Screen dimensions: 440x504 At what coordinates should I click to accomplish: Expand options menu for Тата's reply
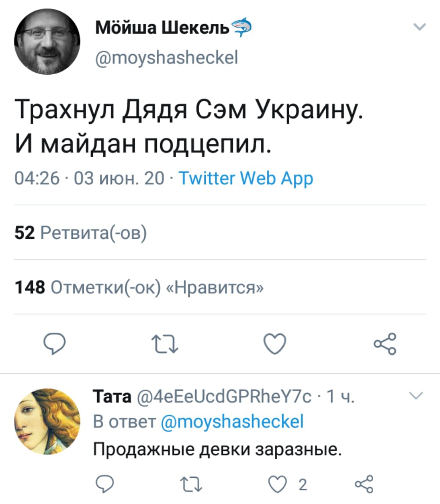tap(415, 397)
